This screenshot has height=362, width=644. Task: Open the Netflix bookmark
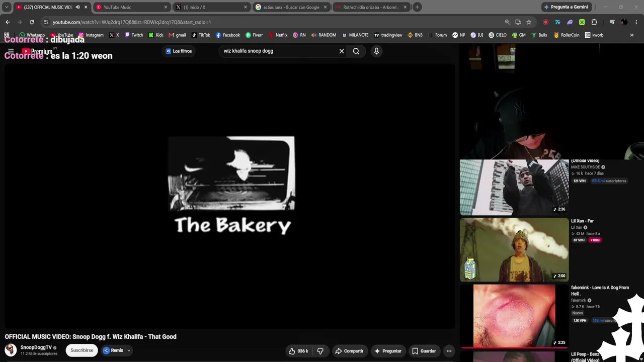278,35
